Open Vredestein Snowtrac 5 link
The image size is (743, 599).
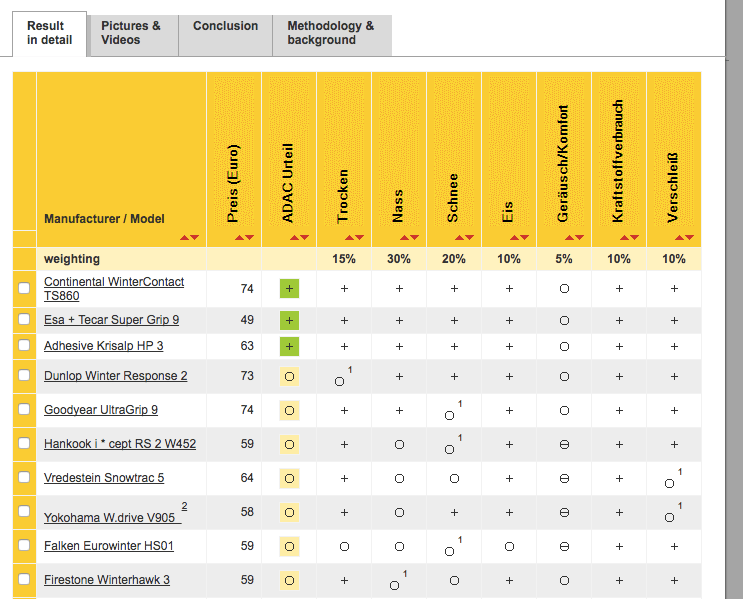[x=104, y=478]
